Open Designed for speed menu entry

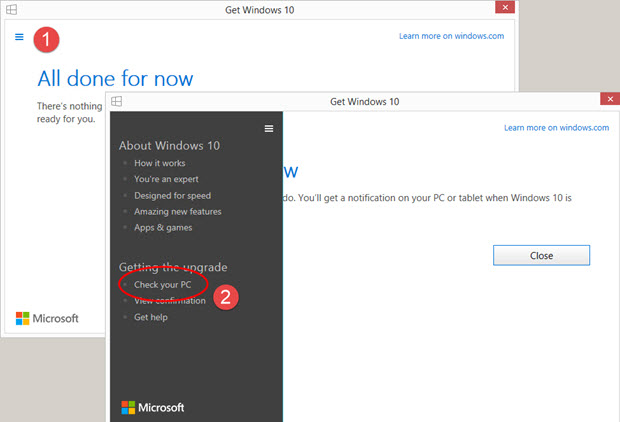[172, 195]
